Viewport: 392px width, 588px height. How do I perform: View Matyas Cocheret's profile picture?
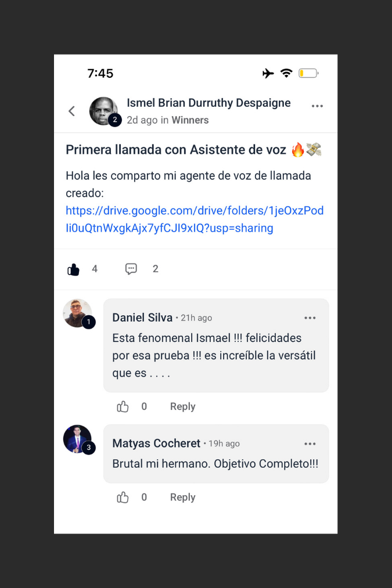(77, 439)
